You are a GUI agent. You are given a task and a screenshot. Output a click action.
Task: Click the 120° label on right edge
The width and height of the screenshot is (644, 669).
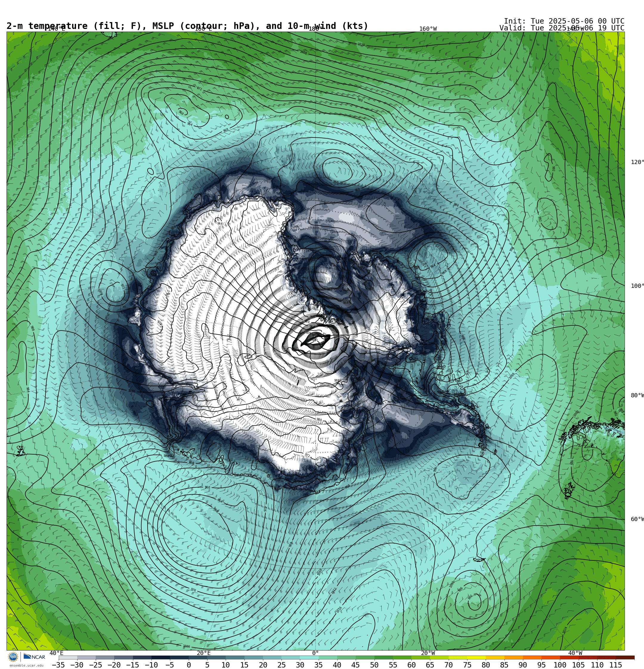pos(637,162)
